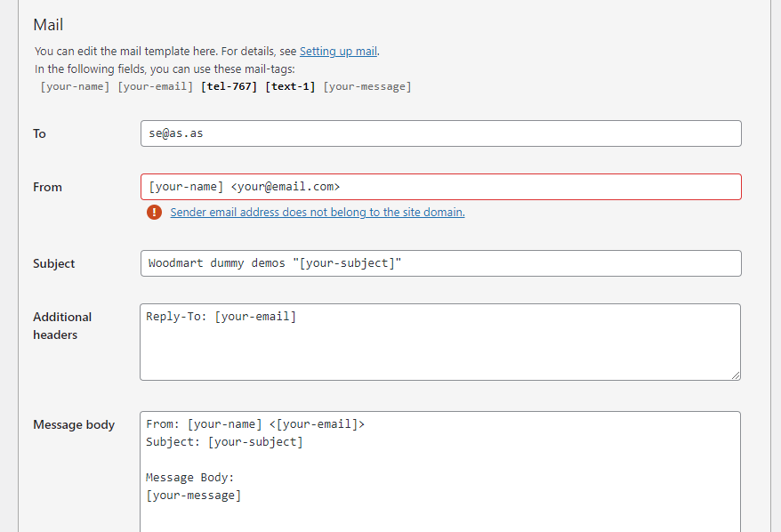The image size is (781, 532).
Task: Click the From field label
Action: click(x=47, y=187)
